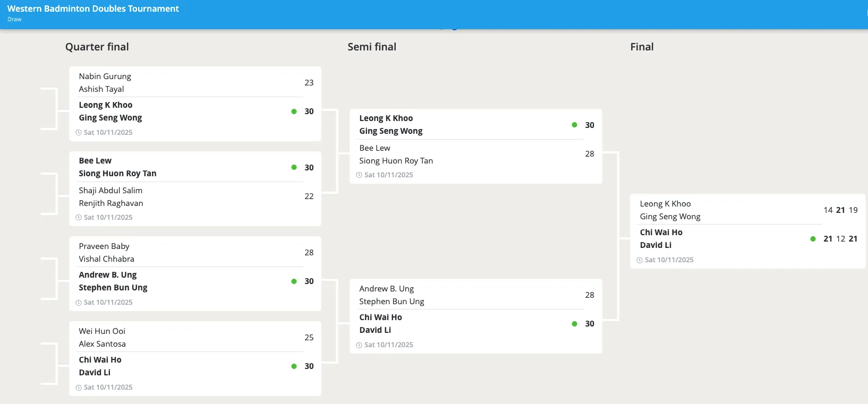Click the clock icon on the Wei Hun Ooi match
The height and width of the screenshot is (404, 868).
pos(79,387)
